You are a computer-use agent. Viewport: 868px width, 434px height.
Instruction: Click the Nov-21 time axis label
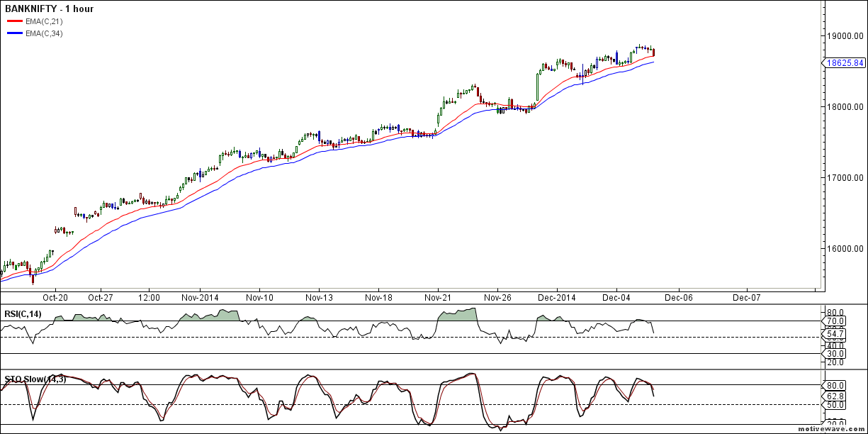pos(439,298)
